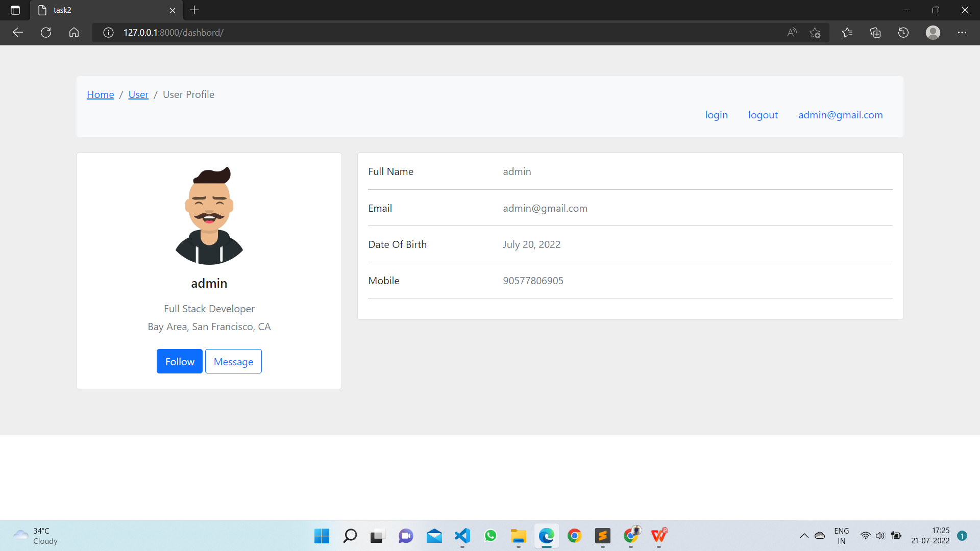Activate the Read aloud icon
The height and width of the screenshot is (551, 980).
792,33
